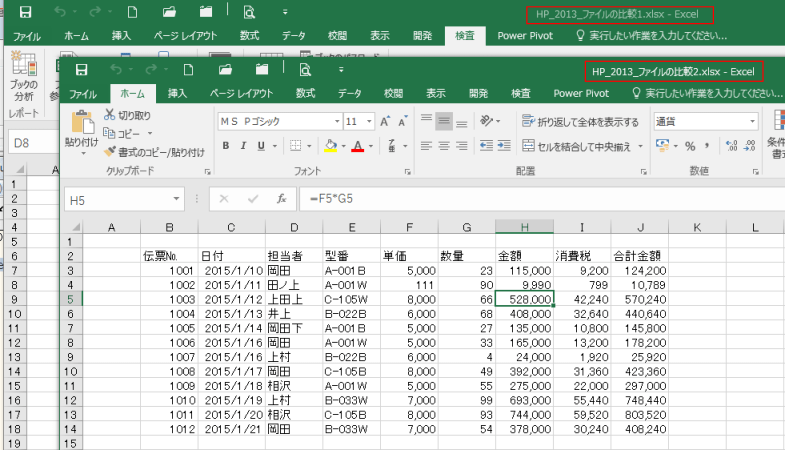Switch to the 挿入 ribbon tab
The image size is (785, 450).
point(177,93)
